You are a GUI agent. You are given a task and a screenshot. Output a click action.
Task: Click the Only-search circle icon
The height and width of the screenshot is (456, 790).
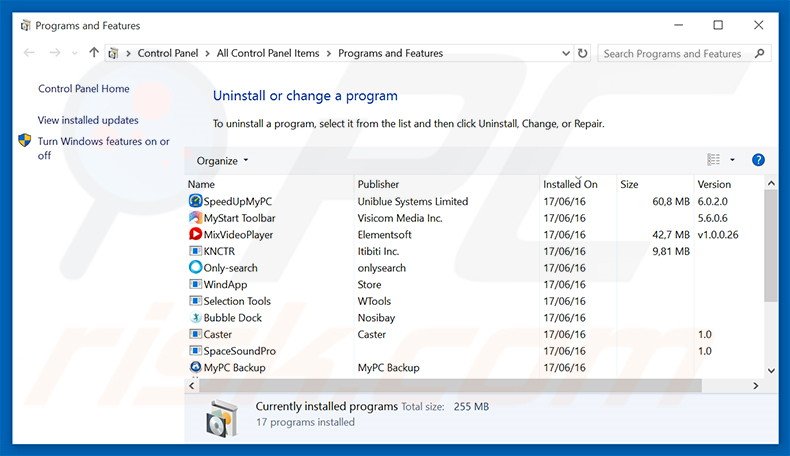click(x=195, y=268)
